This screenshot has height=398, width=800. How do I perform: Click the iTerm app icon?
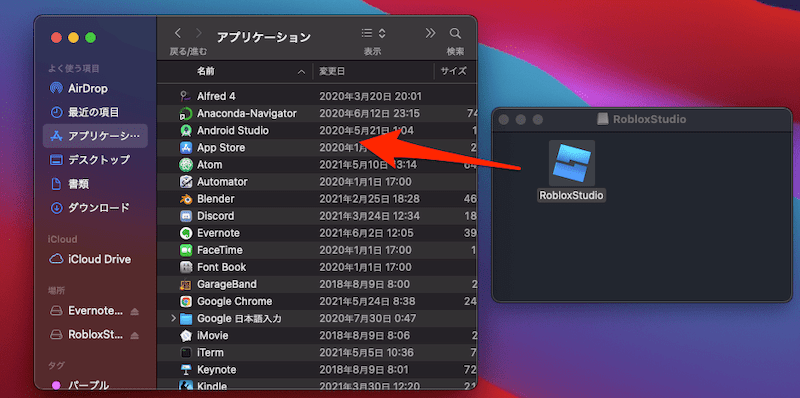(x=186, y=353)
